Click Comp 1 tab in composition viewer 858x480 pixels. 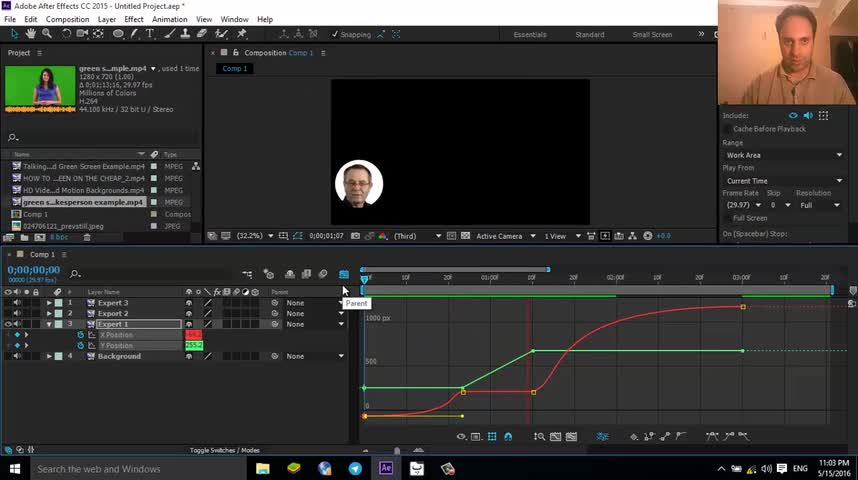pos(234,68)
